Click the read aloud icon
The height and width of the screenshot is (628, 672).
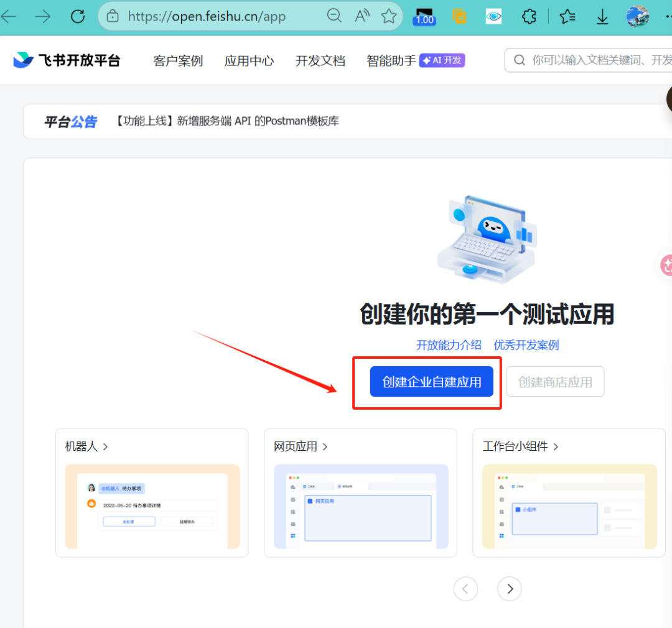click(362, 16)
